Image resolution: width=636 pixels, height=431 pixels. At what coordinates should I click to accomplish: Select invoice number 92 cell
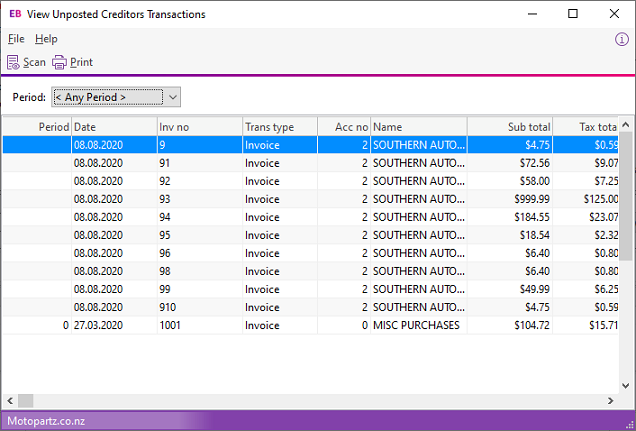coord(200,181)
